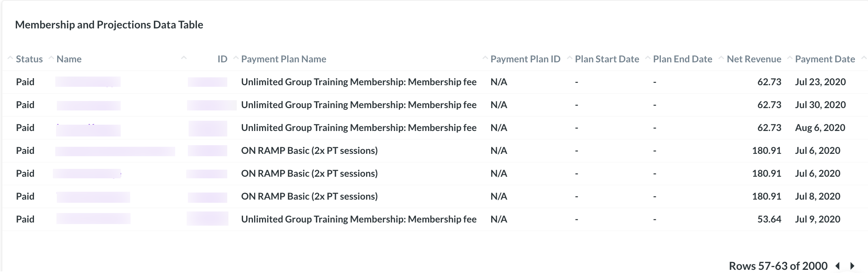868x273 pixels.
Task: Click the Payment Plan ID header
Action: pos(525,59)
